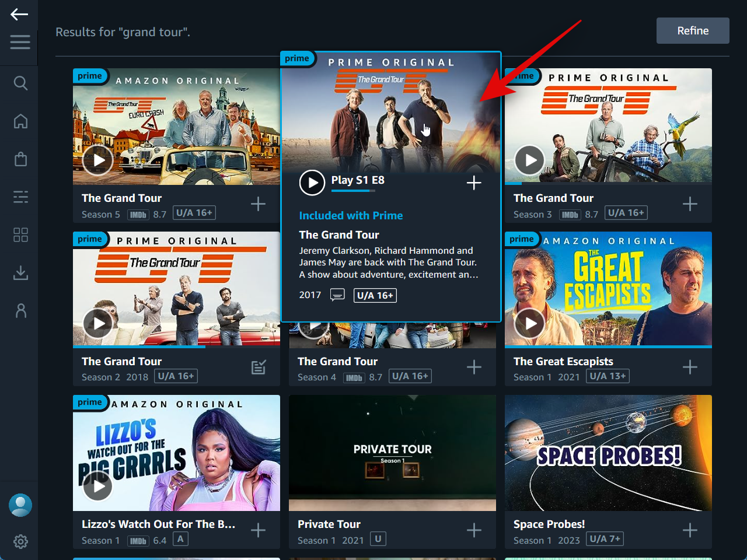The width and height of the screenshot is (747, 560).
Task: Add Lizzo's Watch Out show to watchlist
Action: pos(258,530)
